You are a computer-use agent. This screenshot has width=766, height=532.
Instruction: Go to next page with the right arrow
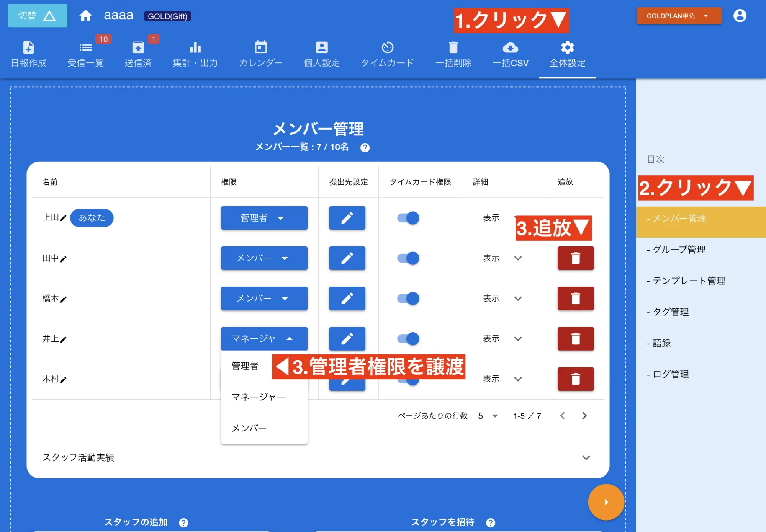point(584,416)
